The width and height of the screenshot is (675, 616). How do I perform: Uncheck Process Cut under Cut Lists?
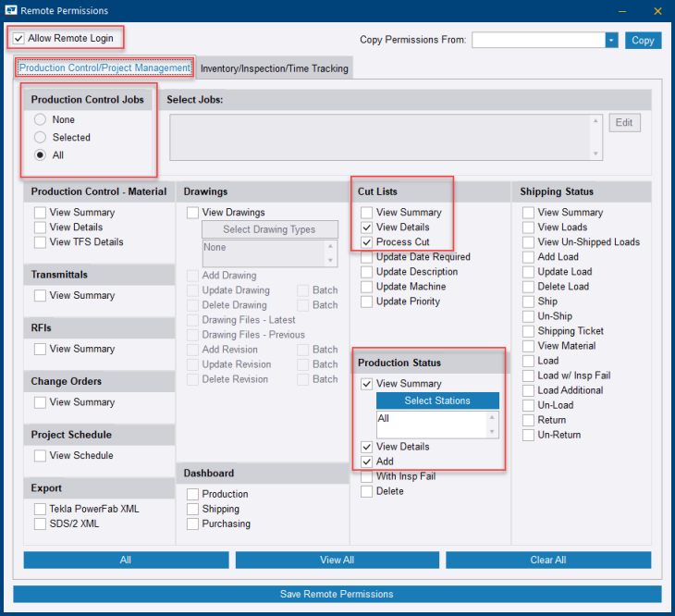pyautogui.click(x=367, y=242)
